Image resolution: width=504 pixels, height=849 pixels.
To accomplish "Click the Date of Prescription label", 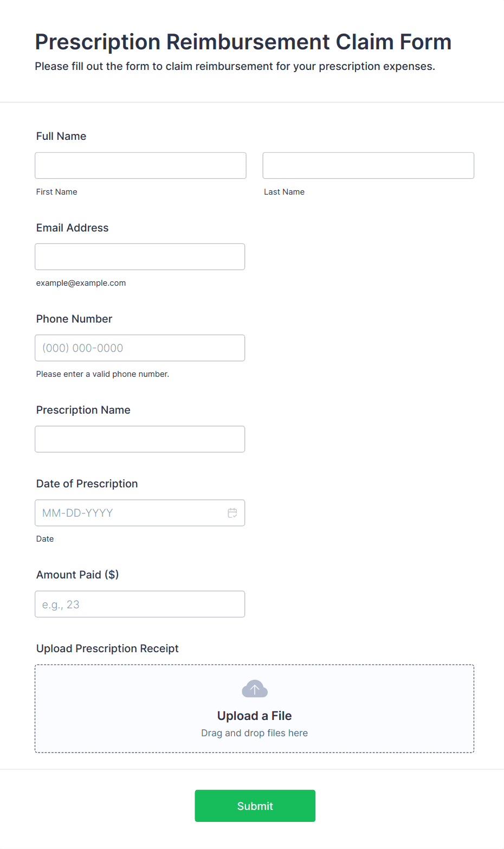I will [87, 484].
